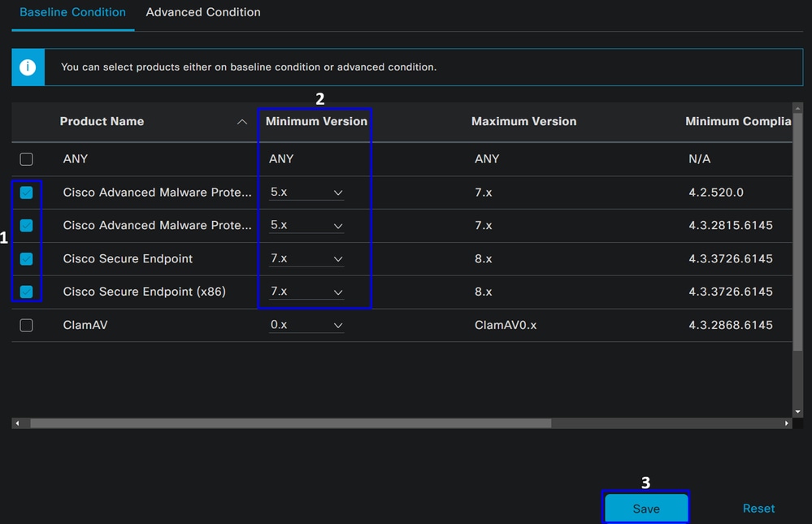Check the ANY product checkbox
Image resolution: width=812 pixels, height=524 pixels.
point(26,159)
